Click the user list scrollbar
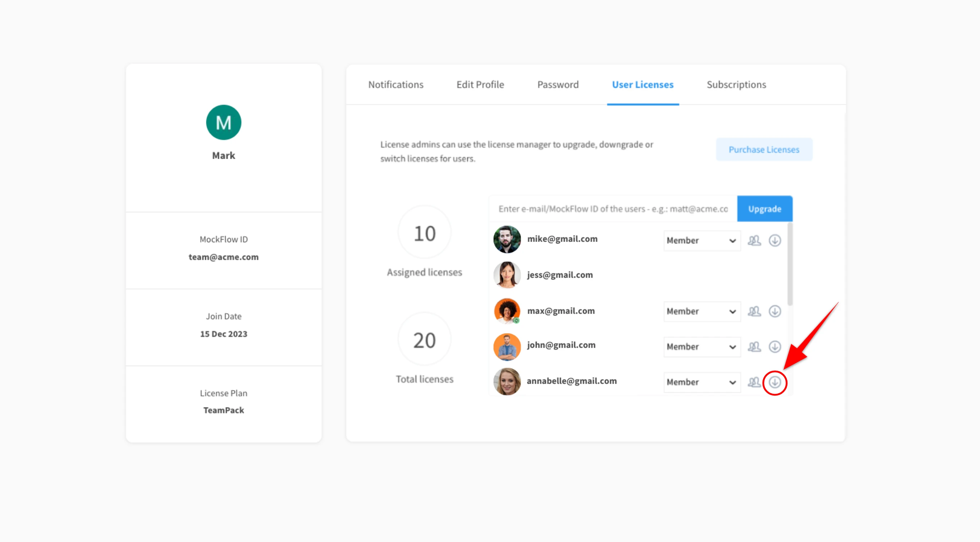The height and width of the screenshot is (542, 980). (x=790, y=264)
